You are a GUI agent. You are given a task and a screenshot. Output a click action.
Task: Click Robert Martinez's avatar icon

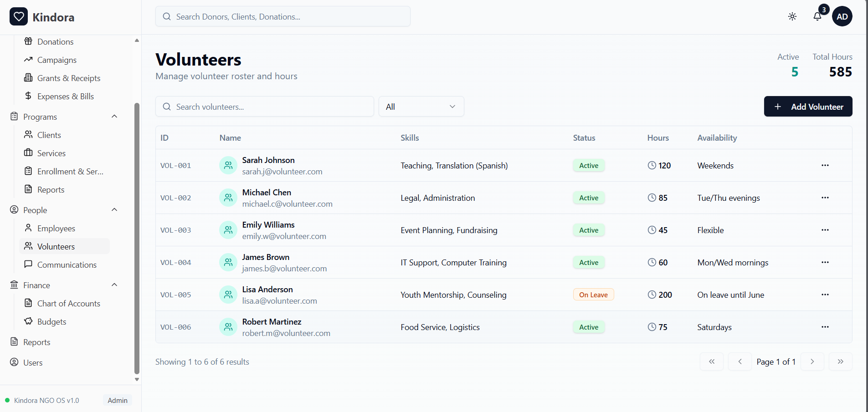228,327
